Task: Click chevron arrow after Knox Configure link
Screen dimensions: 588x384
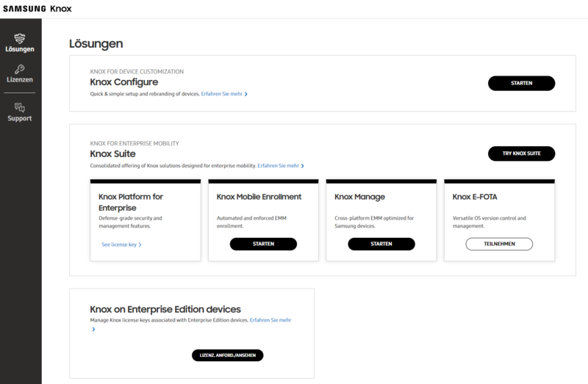Action: point(246,95)
